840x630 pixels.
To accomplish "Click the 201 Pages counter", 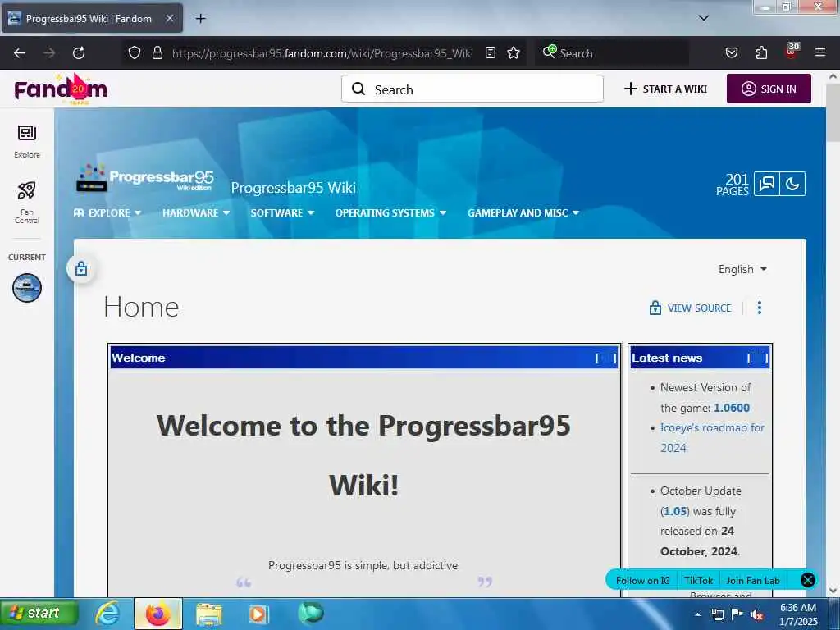I will click(733, 185).
